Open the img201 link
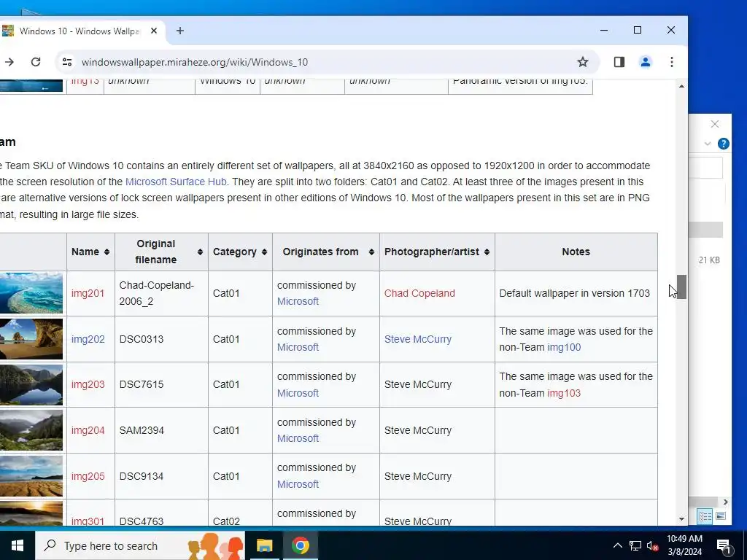The width and height of the screenshot is (747, 560). (88, 293)
